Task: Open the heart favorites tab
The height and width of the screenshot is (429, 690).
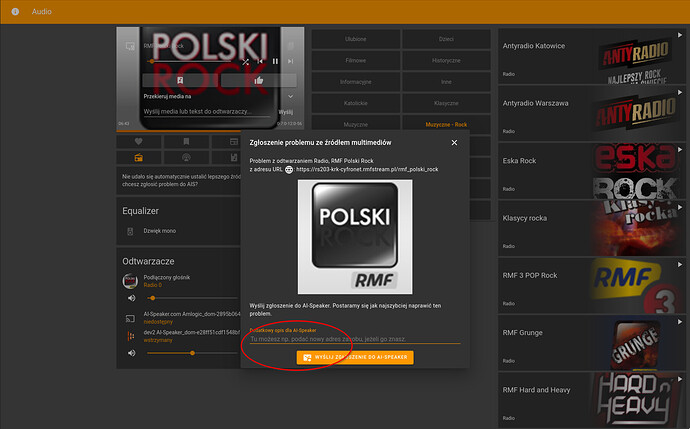Action: pyautogui.click(x=139, y=142)
